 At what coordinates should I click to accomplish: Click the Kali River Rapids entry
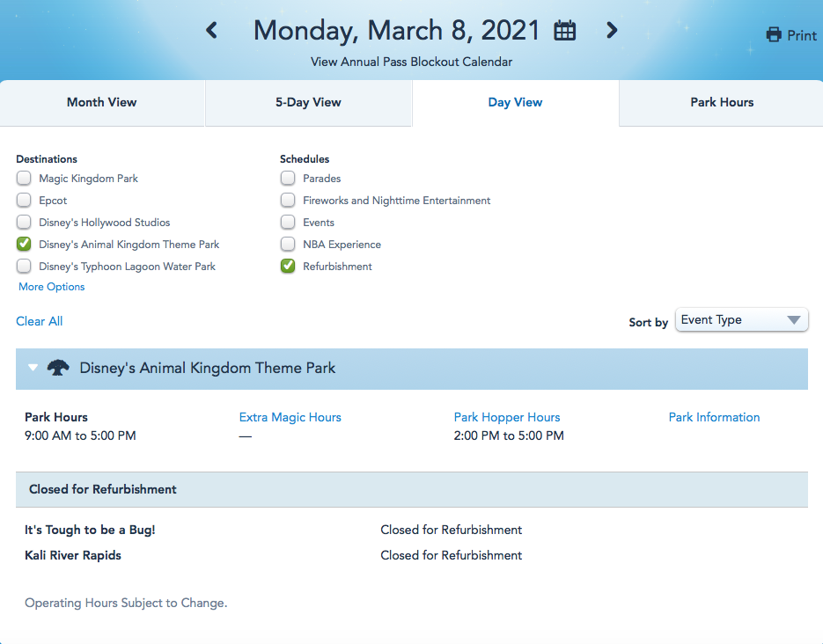73,555
